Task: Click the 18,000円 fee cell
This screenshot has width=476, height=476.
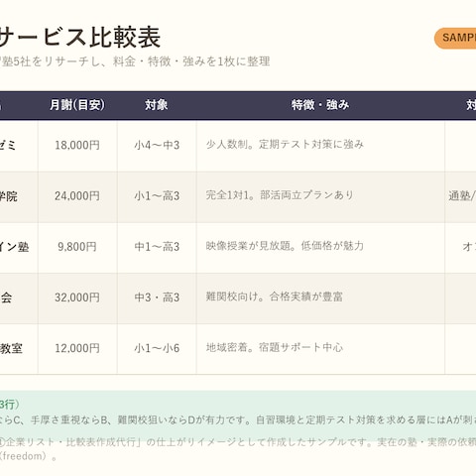Action: (x=77, y=145)
